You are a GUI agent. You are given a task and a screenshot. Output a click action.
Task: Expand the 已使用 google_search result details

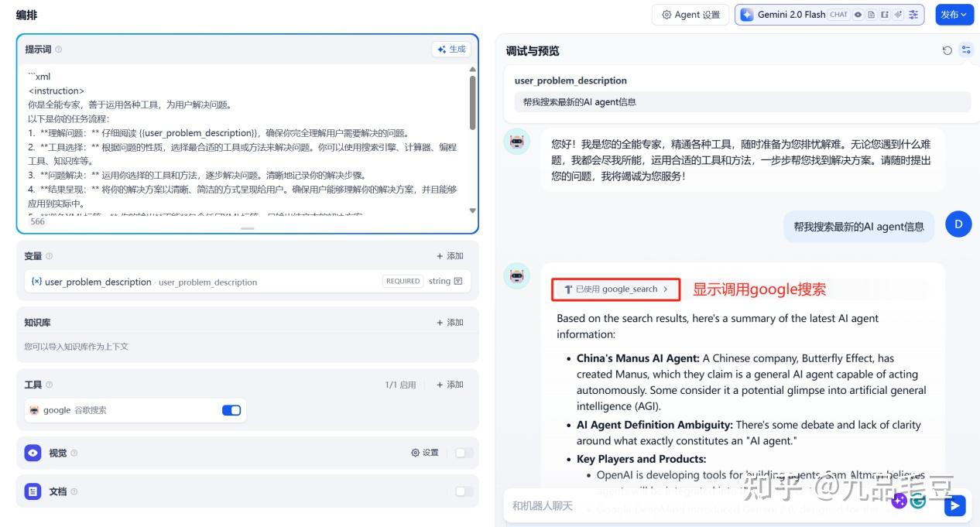click(615, 289)
